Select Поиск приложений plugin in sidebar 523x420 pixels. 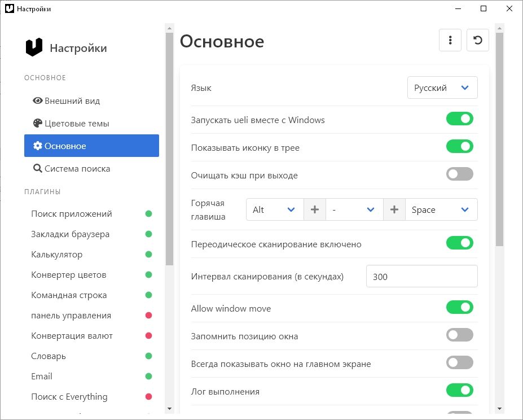pyautogui.click(x=72, y=214)
